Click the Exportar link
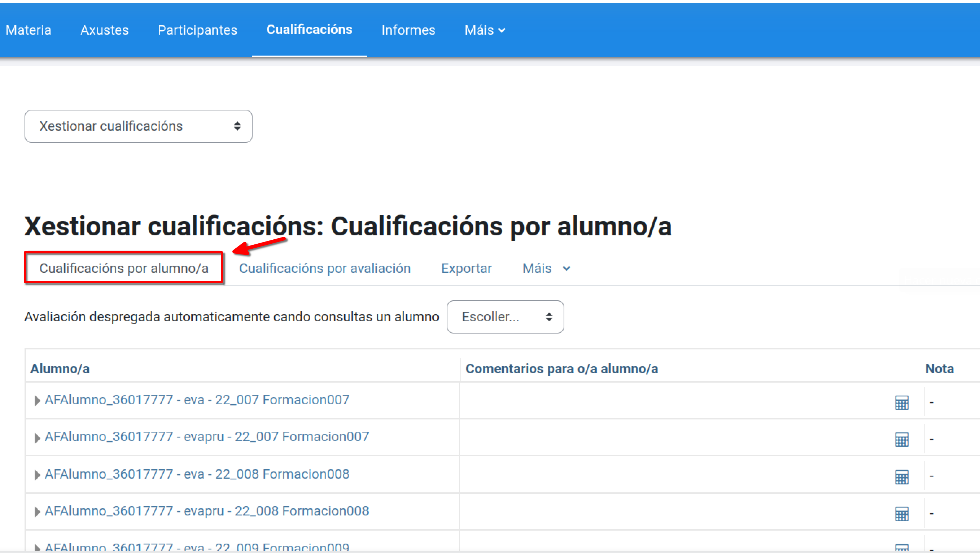The image size is (980, 553). coord(467,268)
